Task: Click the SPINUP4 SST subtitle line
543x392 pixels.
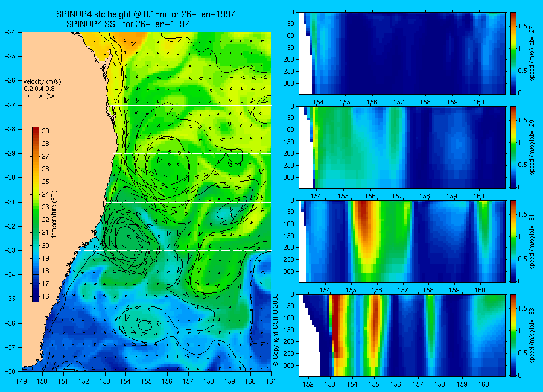Action: pos(128,24)
